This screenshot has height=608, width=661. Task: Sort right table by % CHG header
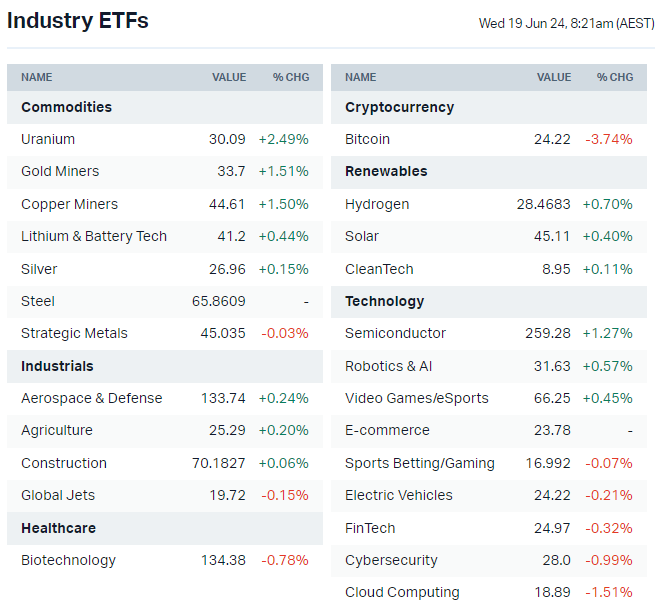point(615,77)
